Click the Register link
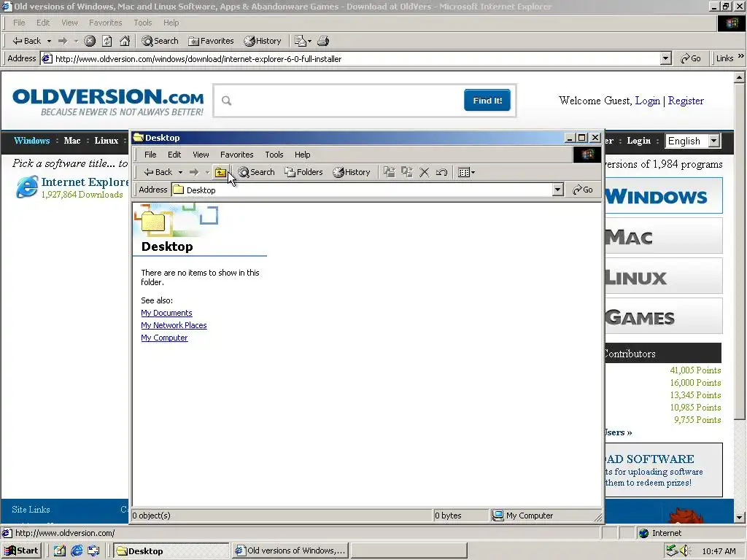This screenshot has height=560, width=747. [686, 101]
